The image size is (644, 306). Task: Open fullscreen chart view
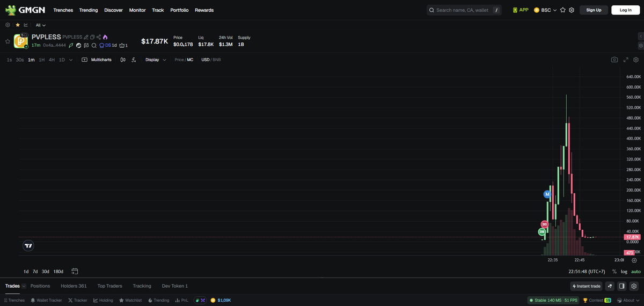click(625, 60)
